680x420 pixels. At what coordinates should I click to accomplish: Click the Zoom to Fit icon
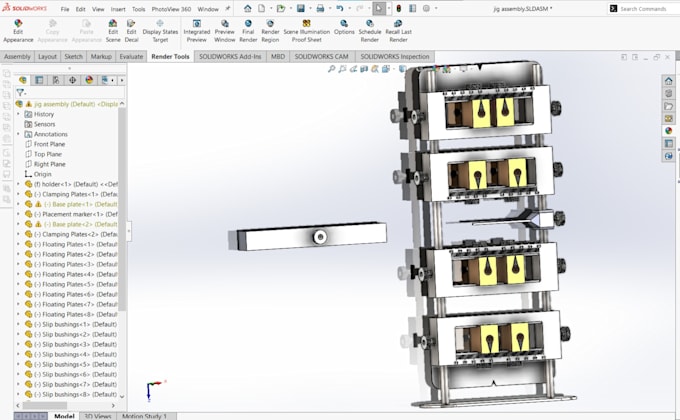[331, 69]
